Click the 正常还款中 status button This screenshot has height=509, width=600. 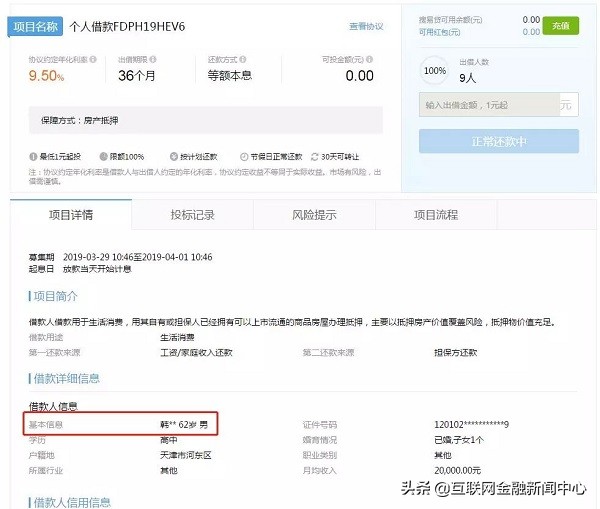499,141
